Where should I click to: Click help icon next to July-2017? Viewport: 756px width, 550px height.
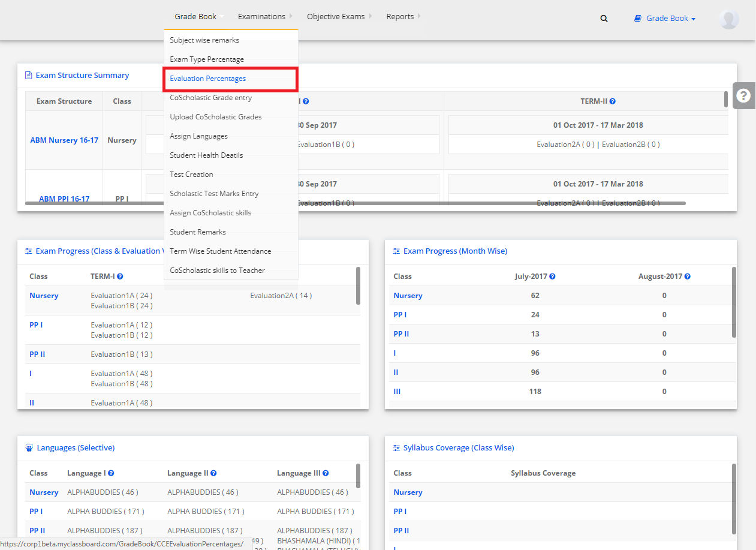click(x=552, y=276)
